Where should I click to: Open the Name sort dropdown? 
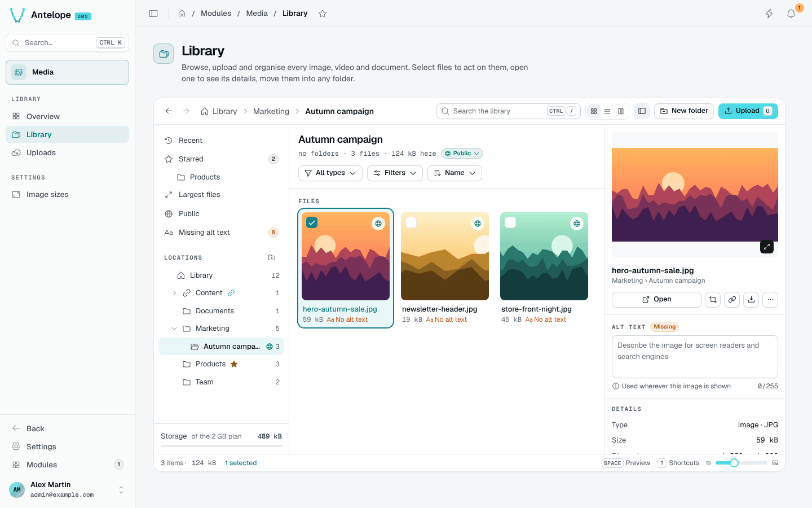pyautogui.click(x=454, y=173)
